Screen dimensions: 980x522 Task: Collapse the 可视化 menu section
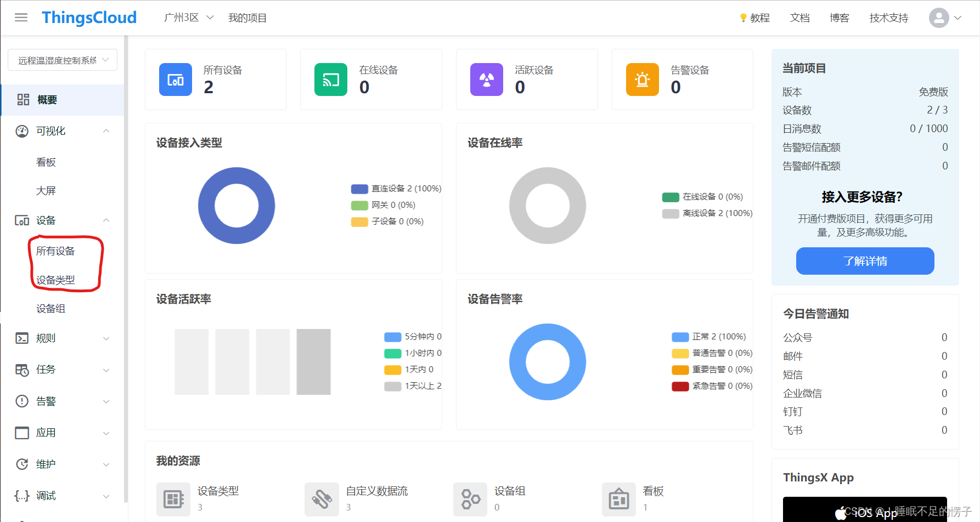106,131
